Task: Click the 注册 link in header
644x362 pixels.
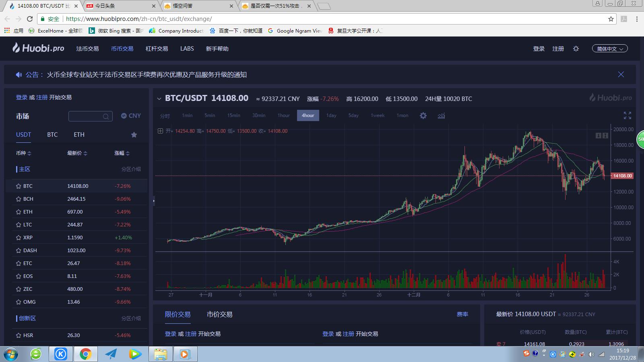Action: click(x=558, y=49)
